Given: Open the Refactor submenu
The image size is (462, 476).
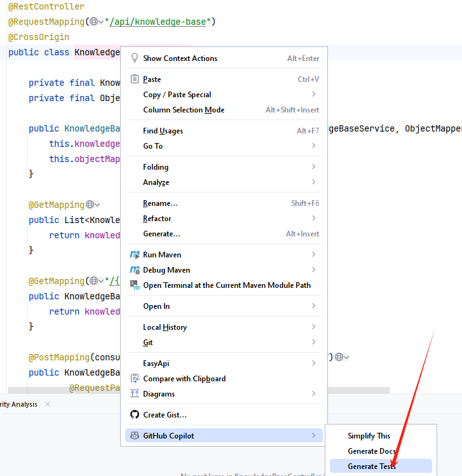Looking at the screenshot, I should (x=224, y=218).
